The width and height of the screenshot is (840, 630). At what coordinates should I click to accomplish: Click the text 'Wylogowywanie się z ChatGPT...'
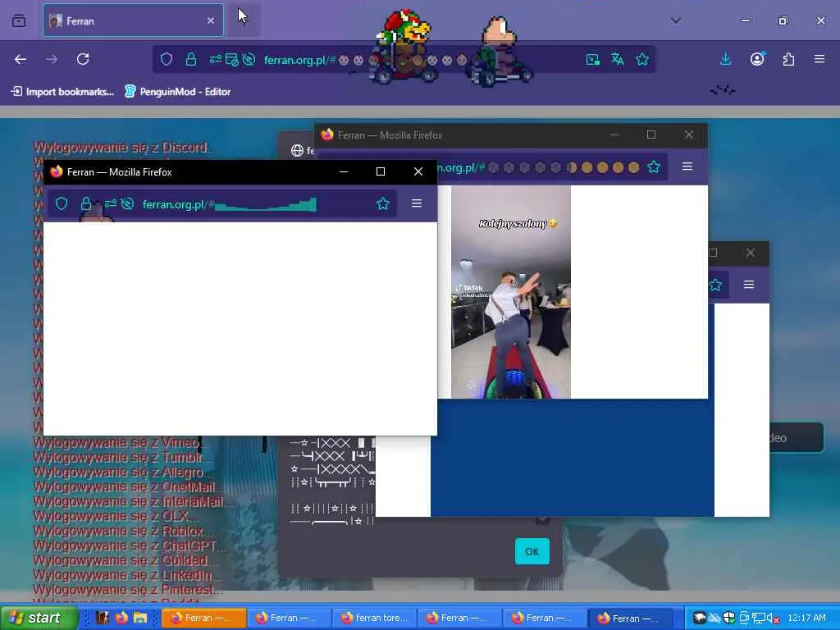[130, 546]
